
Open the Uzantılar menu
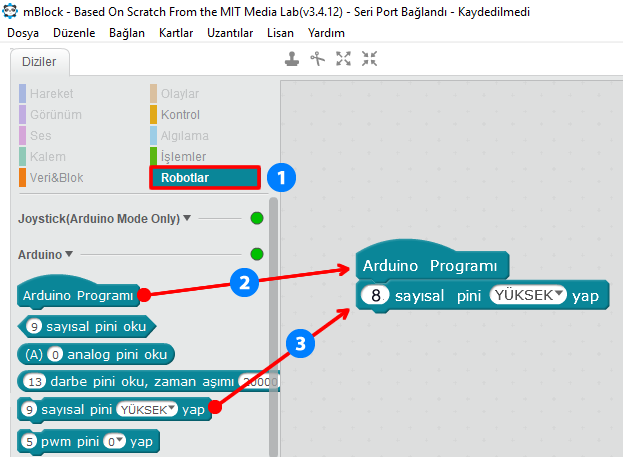coord(230,33)
